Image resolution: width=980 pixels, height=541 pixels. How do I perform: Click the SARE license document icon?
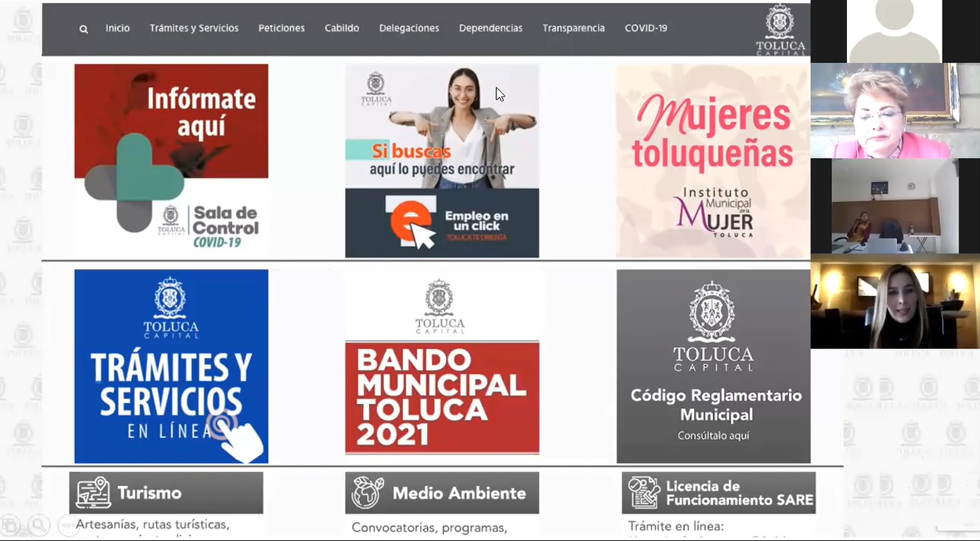pyautogui.click(x=643, y=492)
